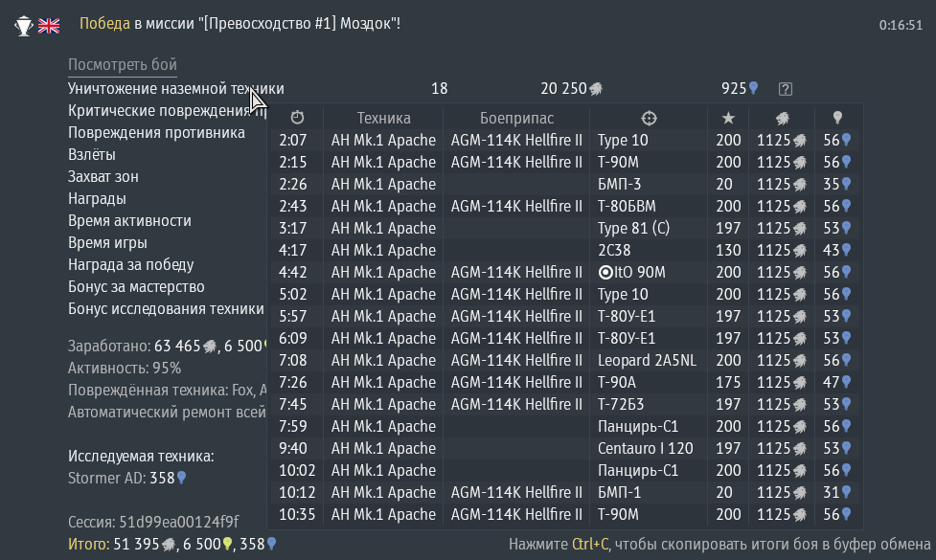Click the circle marker icon beside ItO 90M
Viewport: 936px width, 560px height.
tap(605, 273)
